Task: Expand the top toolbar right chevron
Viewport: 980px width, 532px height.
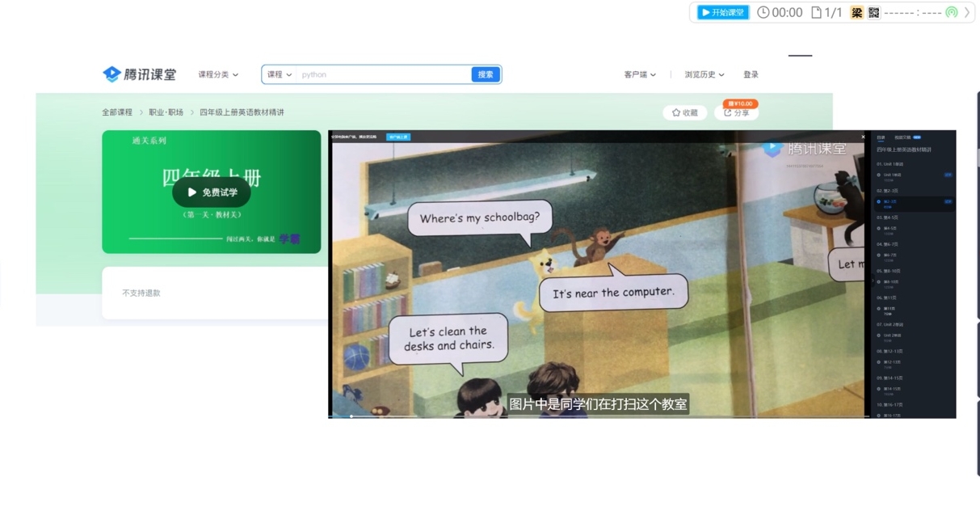Action: click(x=967, y=13)
